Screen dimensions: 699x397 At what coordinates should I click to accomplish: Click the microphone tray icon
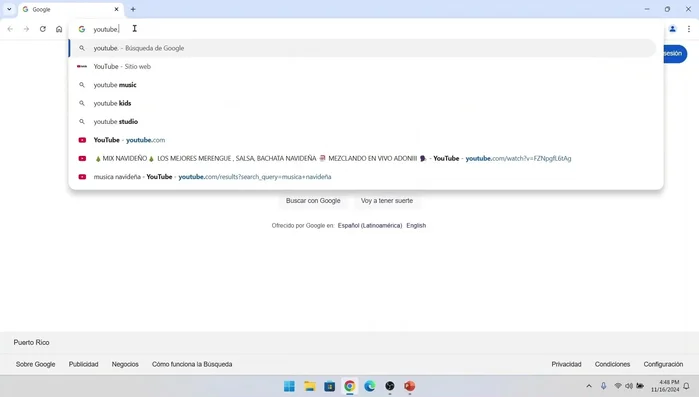(603, 386)
